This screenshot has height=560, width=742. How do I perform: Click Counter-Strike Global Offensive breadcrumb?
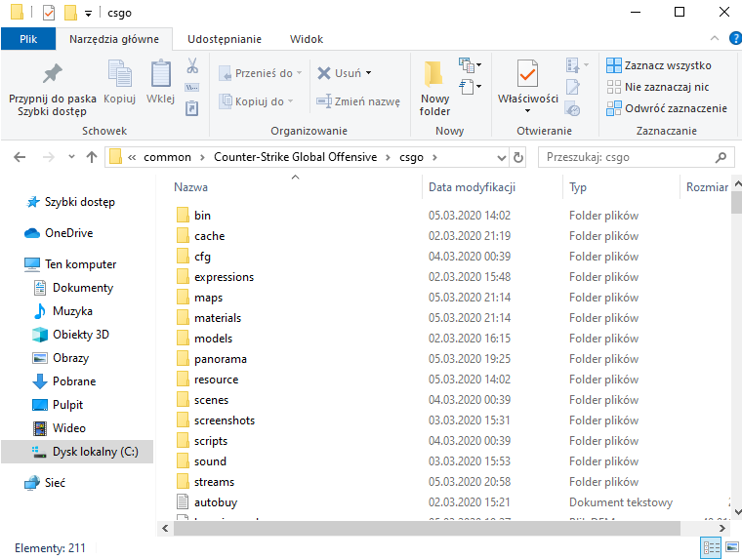tap(295, 157)
